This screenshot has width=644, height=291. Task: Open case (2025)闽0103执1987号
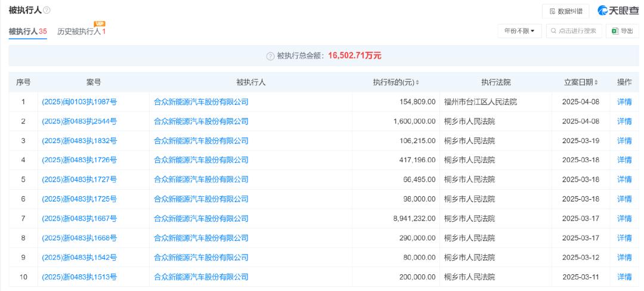tap(79, 102)
